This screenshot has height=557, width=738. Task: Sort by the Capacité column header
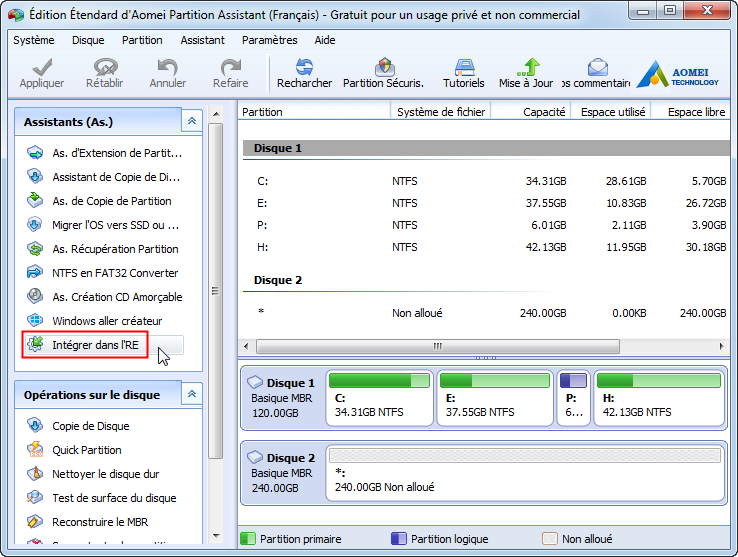click(x=531, y=112)
